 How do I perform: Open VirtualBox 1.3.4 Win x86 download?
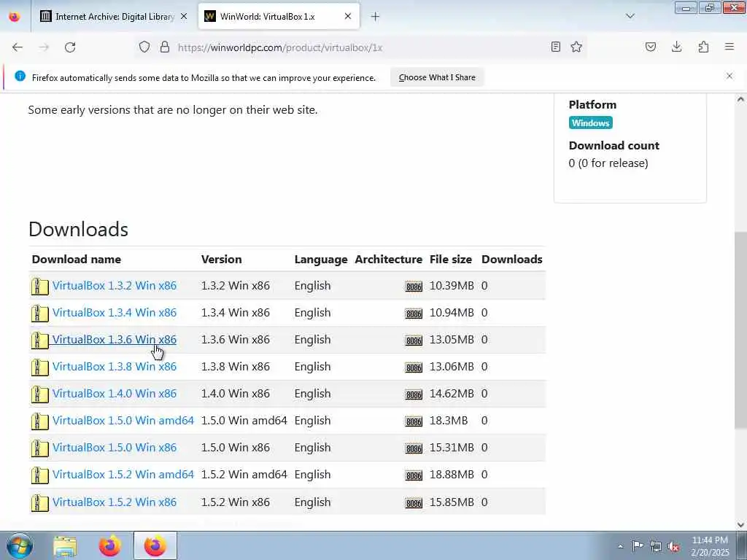click(115, 312)
